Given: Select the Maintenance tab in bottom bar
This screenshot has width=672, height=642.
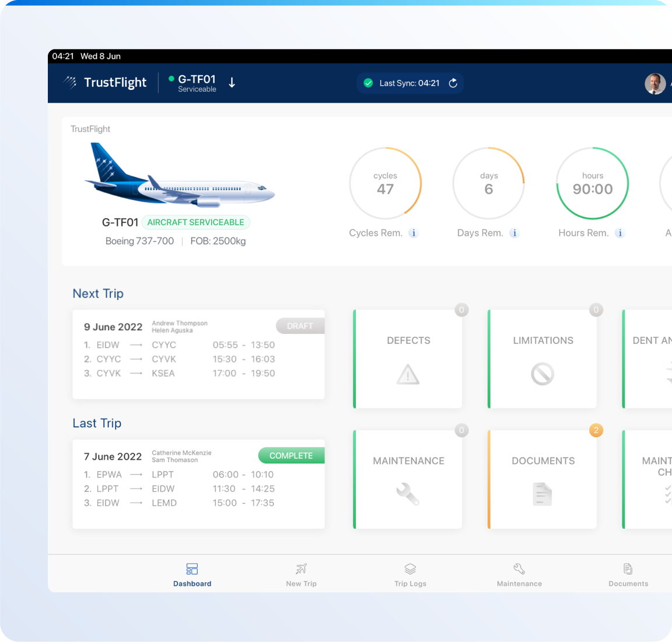Looking at the screenshot, I should click(x=519, y=574).
